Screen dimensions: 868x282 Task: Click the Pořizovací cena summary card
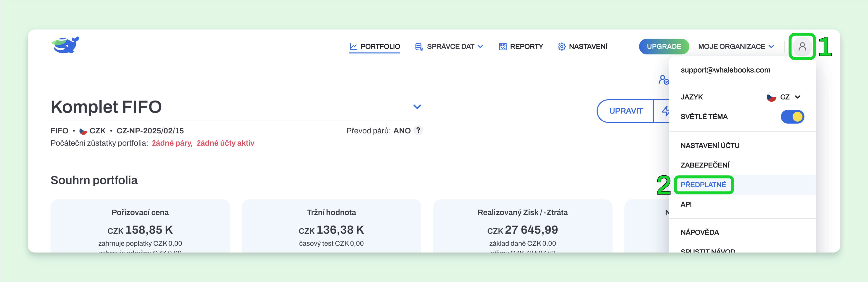[140, 226]
